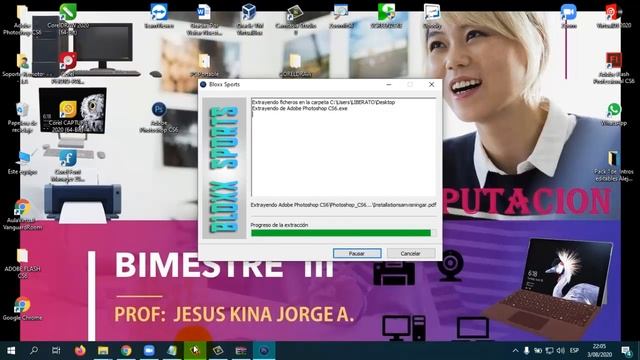Open the ADOBE FLASH CS6 folder on desktop
The height and width of the screenshot is (360, 640).
pos(22,264)
